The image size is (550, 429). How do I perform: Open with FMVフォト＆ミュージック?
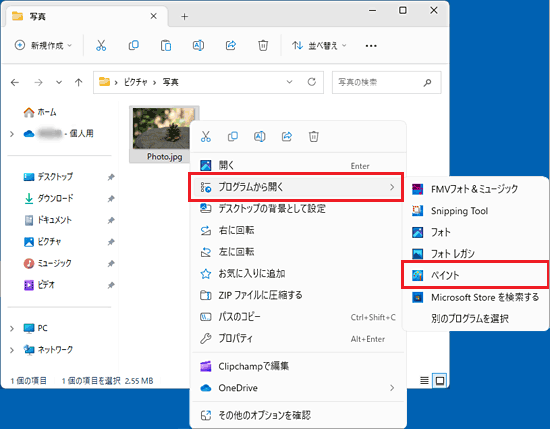point(475,189)
